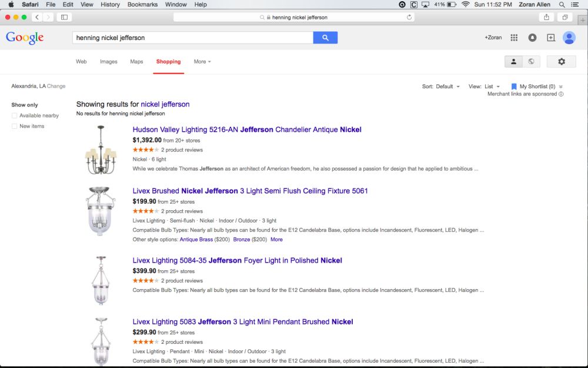The width and height of the screenshot is (588, 368).
Task: Click the Livex semi flush fixture thumbnail
Action: 101,211
